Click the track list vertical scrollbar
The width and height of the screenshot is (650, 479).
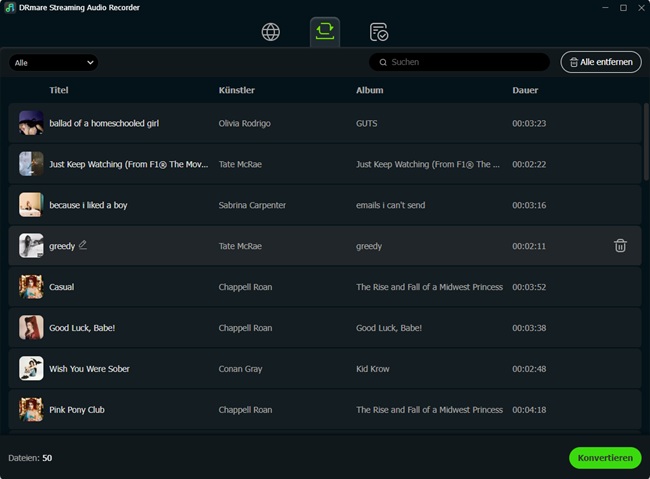646,142
